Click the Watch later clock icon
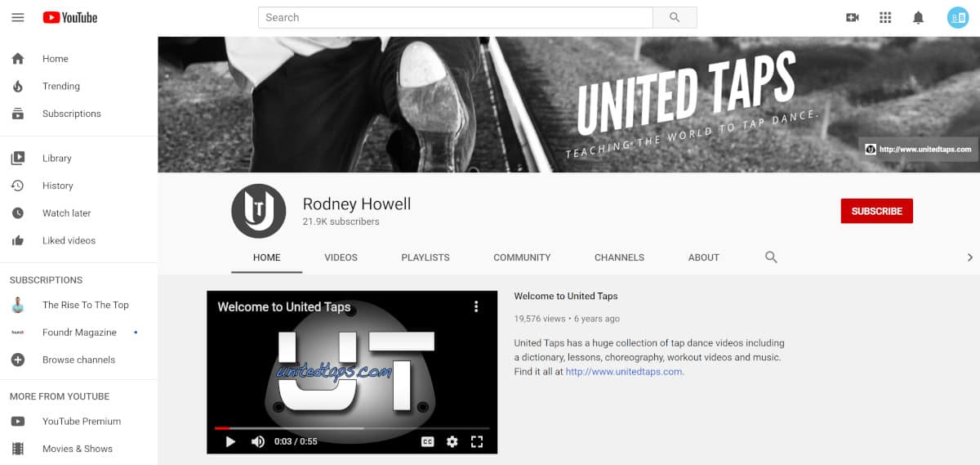Viewport: 980px width, 465px height. pos(18,213)
